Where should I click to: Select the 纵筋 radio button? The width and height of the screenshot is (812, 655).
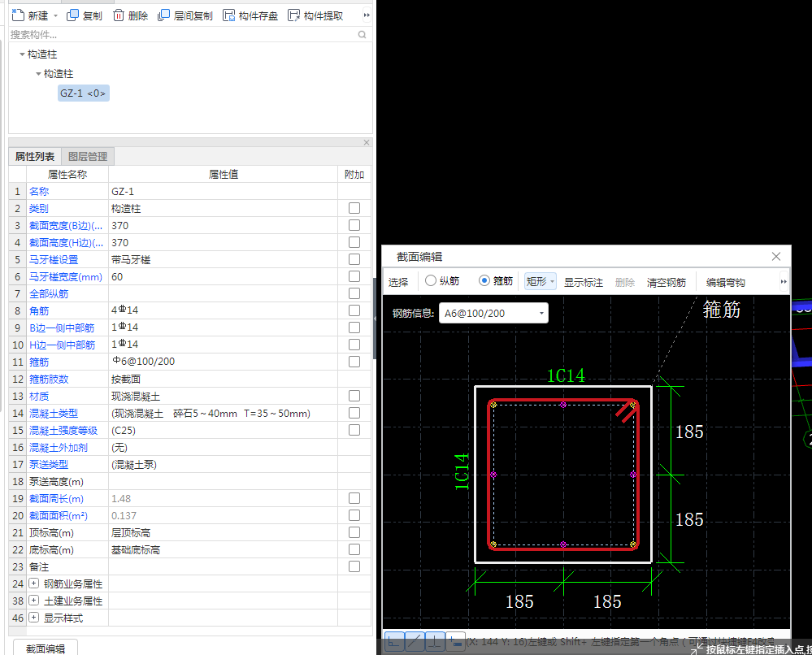click(x=430, y=280)
